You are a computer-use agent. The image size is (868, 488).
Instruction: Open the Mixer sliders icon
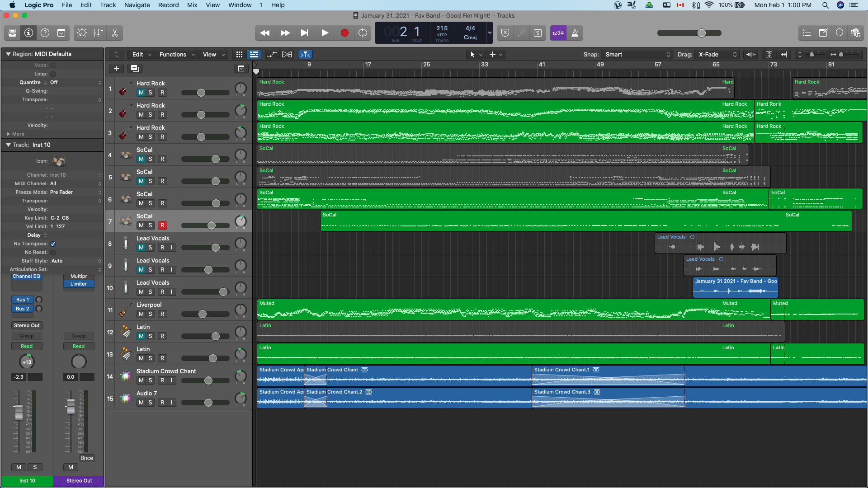click(98, 33)
